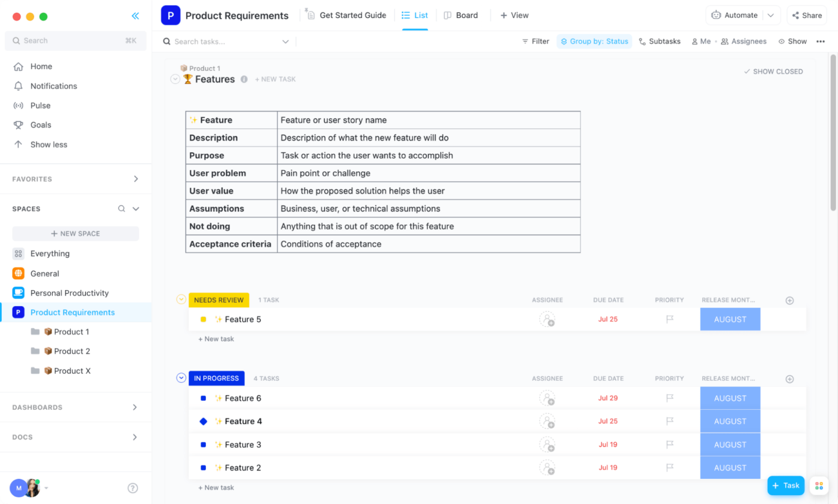Click the Filter icon on the toolbar

coord(525,41)
